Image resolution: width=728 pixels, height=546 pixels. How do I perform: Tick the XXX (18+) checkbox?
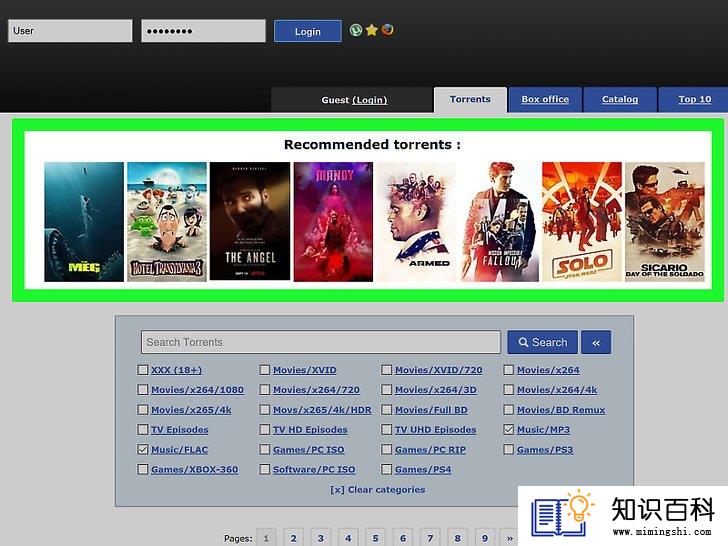[143, 370]
